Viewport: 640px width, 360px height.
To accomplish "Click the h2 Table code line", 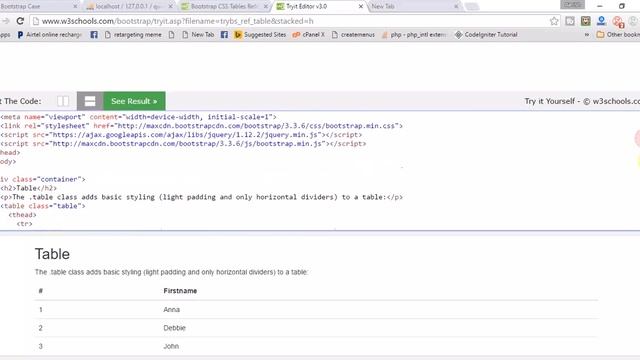I will tap(29, 188).
